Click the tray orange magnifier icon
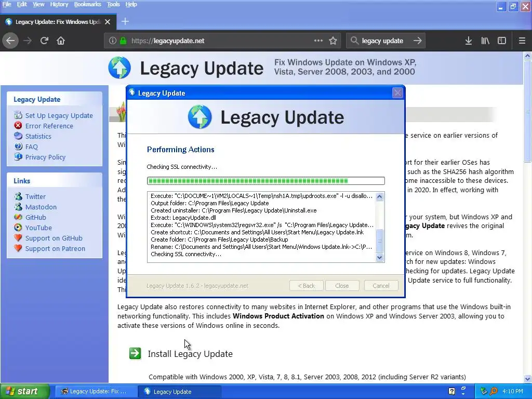The image size is (532, 399). (494, 391)
